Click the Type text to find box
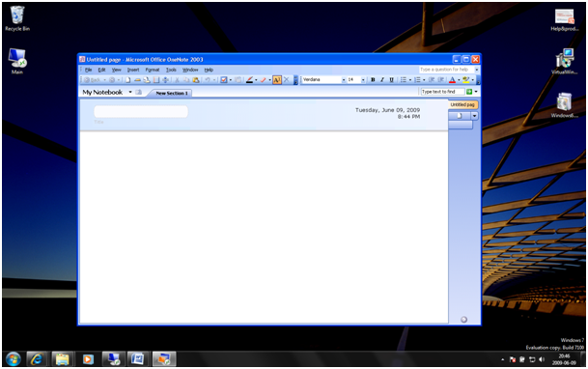Screen dimensions: 588x369 coord(442,92)
